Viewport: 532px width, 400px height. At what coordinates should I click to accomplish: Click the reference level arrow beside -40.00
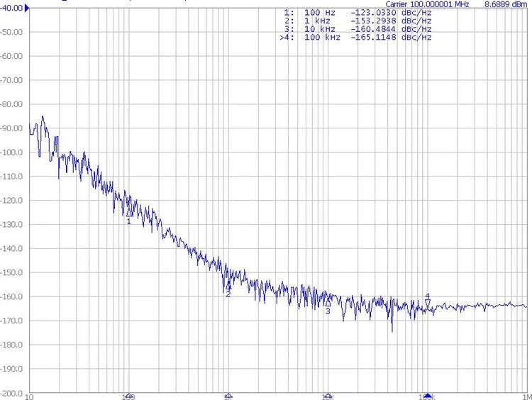[28, 8]
